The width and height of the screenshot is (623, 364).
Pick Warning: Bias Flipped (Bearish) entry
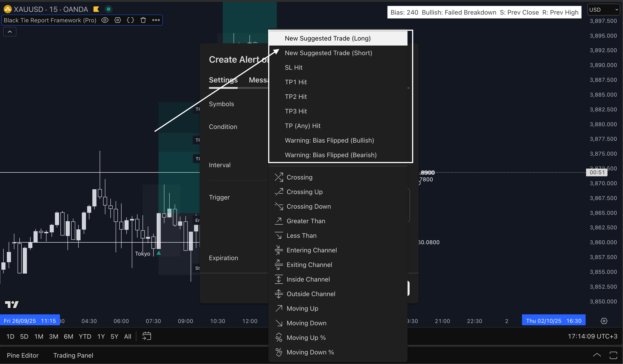[330, 155]
